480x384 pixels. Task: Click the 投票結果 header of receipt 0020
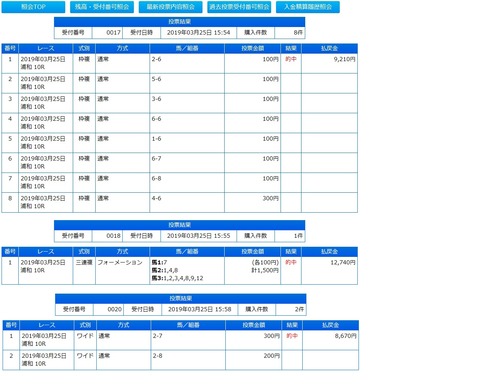tap(181, 298)
